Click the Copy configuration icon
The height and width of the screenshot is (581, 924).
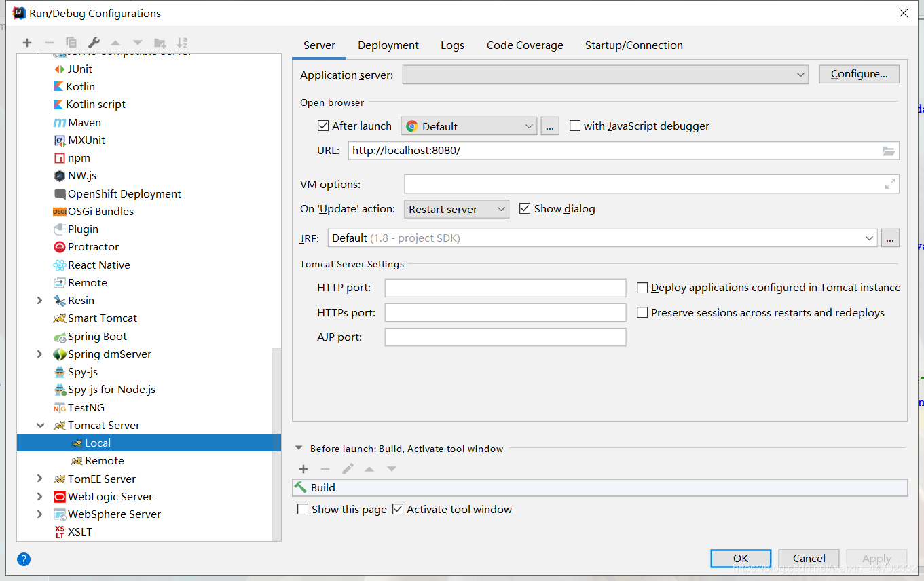coord(71,43)
